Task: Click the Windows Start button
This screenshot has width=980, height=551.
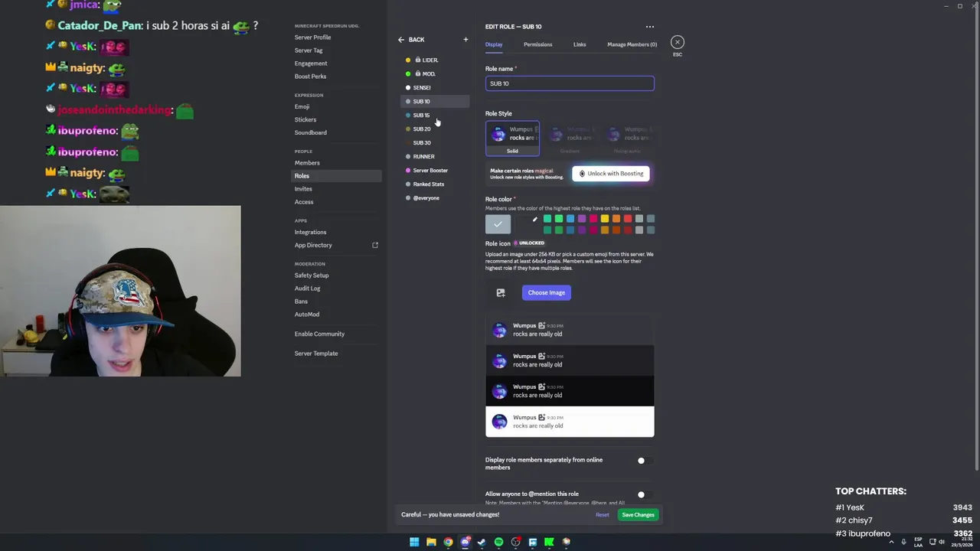Action: tap(414, 542)
